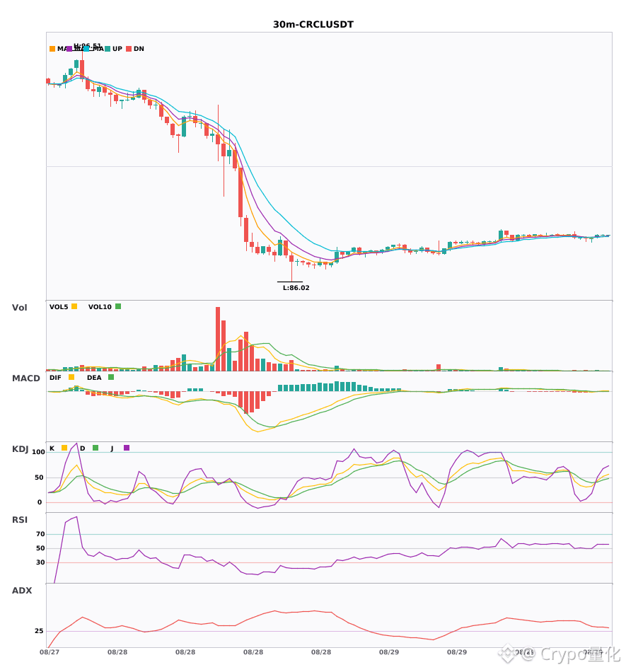
Task: Click the KDJ panel label
Action: tap(20, 449)
